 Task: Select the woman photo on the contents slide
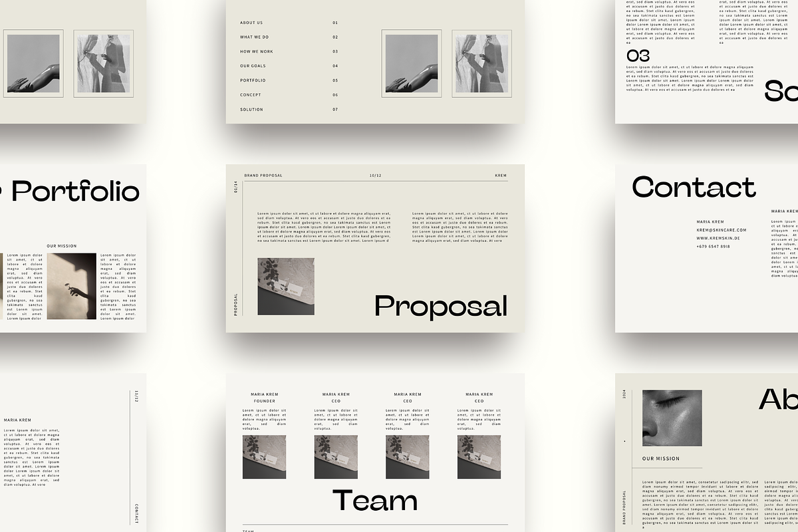482,64
